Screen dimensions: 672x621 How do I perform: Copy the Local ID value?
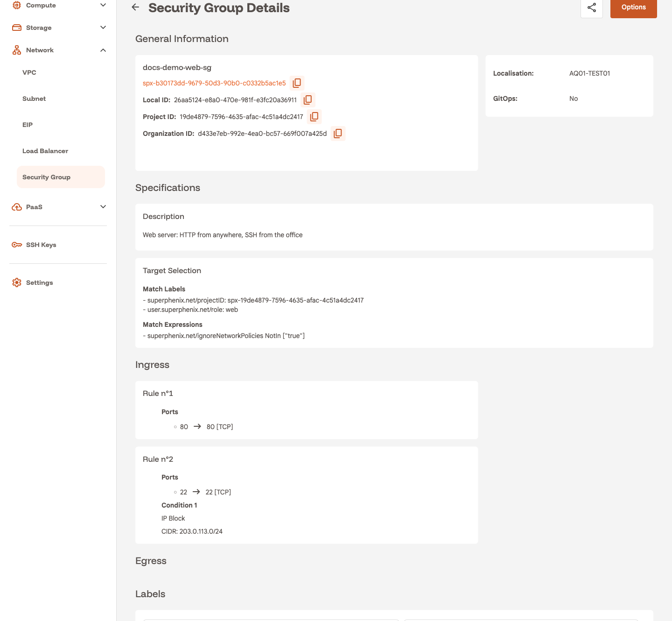coord(308,100)
